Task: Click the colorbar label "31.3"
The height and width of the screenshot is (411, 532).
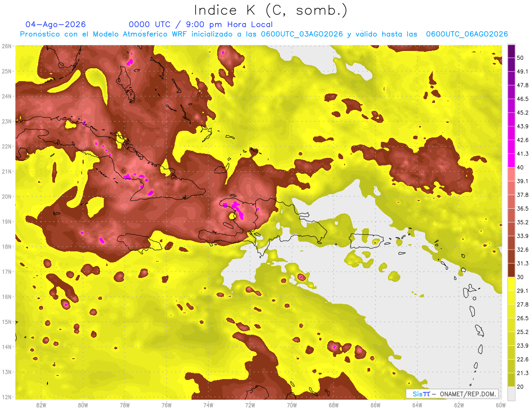Action: 522,263
